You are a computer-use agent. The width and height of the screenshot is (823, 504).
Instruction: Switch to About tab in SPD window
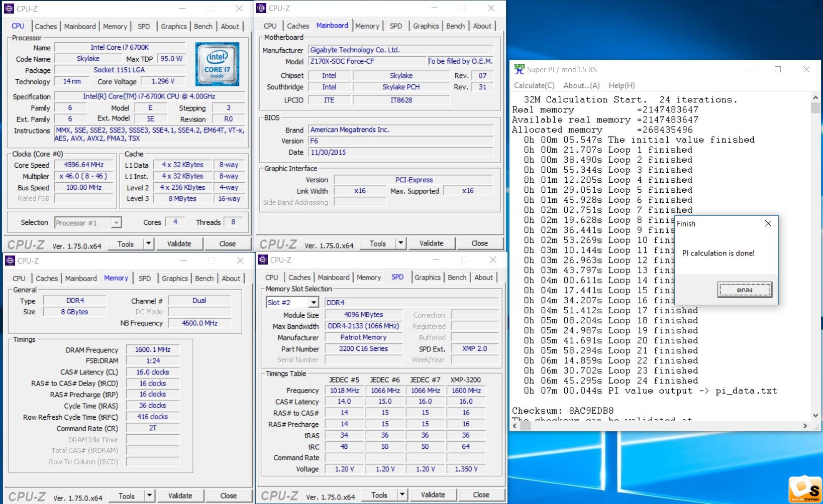pos(484,277)
